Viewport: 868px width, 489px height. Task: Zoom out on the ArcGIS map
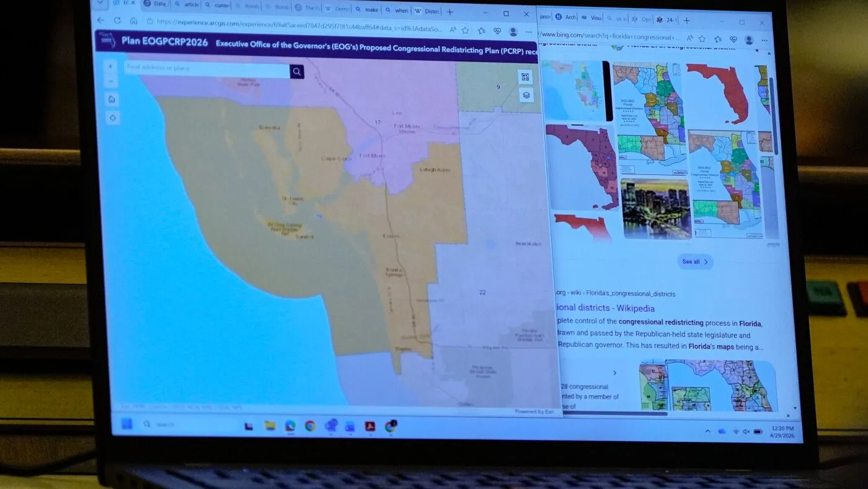click(110, 81)
